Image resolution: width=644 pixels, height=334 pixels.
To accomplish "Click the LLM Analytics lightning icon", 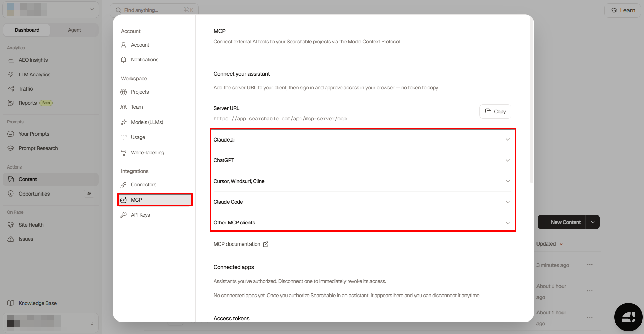I will 11,74.
